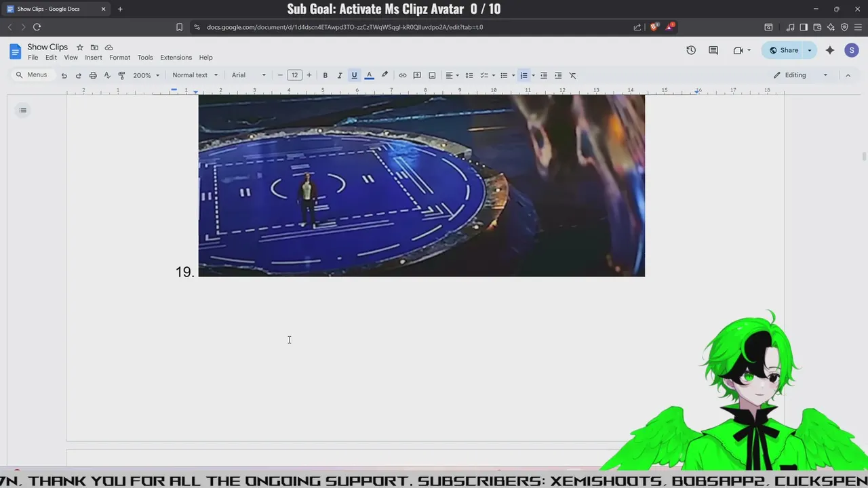The height and width of the screenshot is (488, 868).
Task: Open a new browser tab
Action: click(x=120, y=9)
